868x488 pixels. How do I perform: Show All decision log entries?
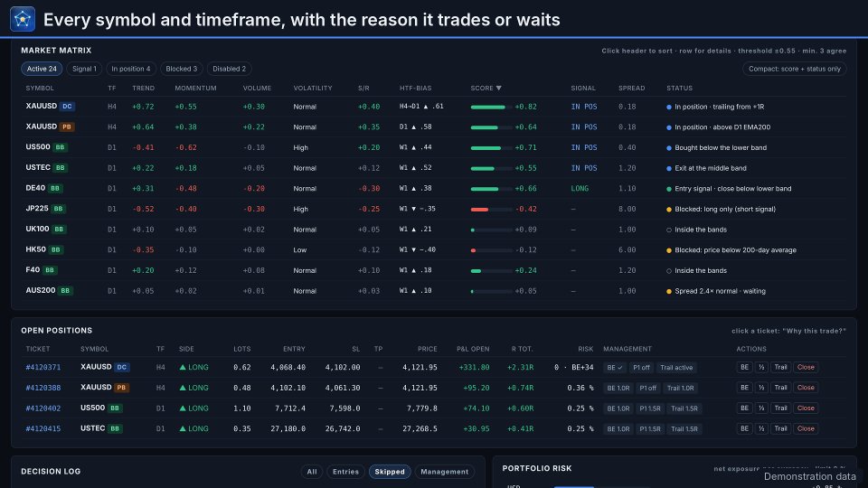pyautogui.click(x=312, y=472)
